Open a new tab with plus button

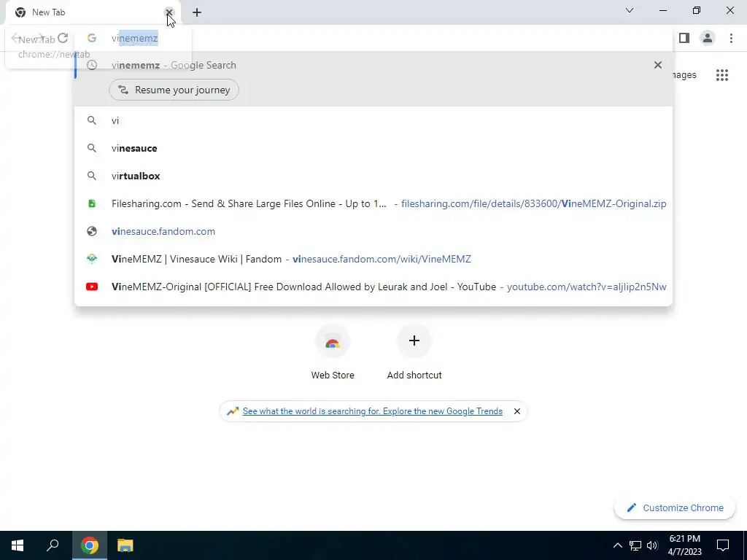coord(197,12)
